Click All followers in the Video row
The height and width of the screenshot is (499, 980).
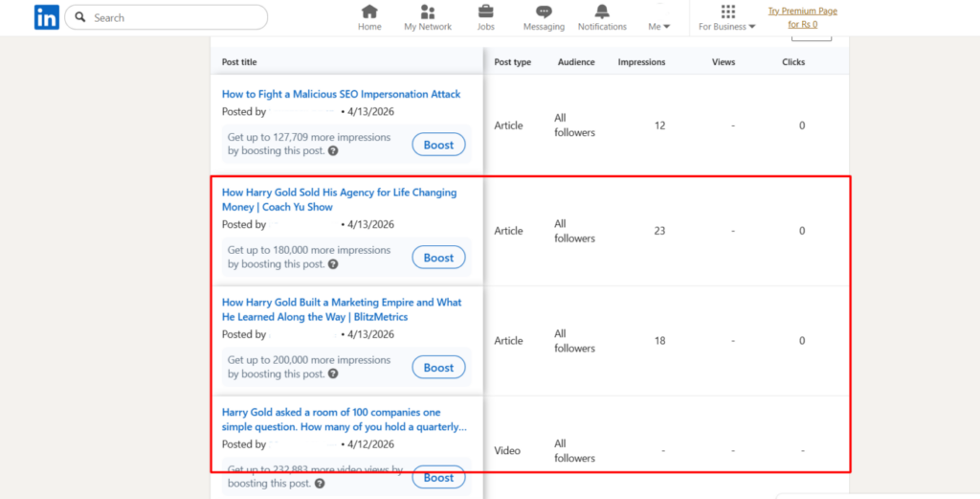click(575, 451)
